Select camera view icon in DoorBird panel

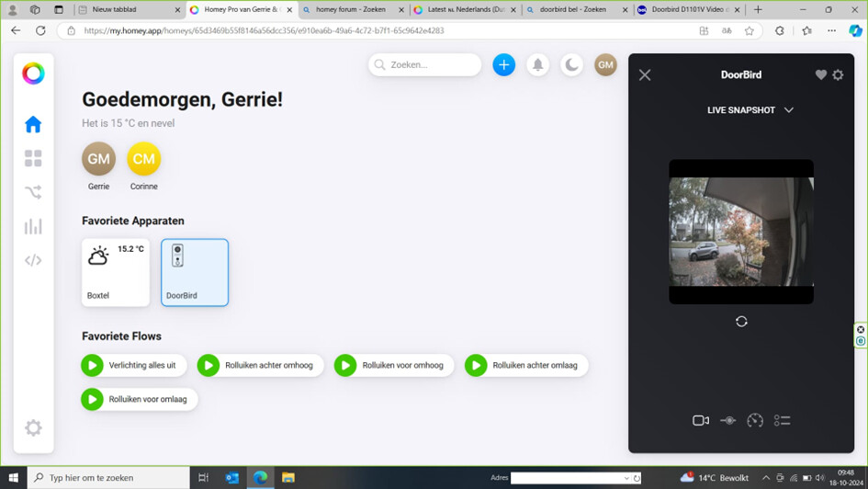point(701,420)
